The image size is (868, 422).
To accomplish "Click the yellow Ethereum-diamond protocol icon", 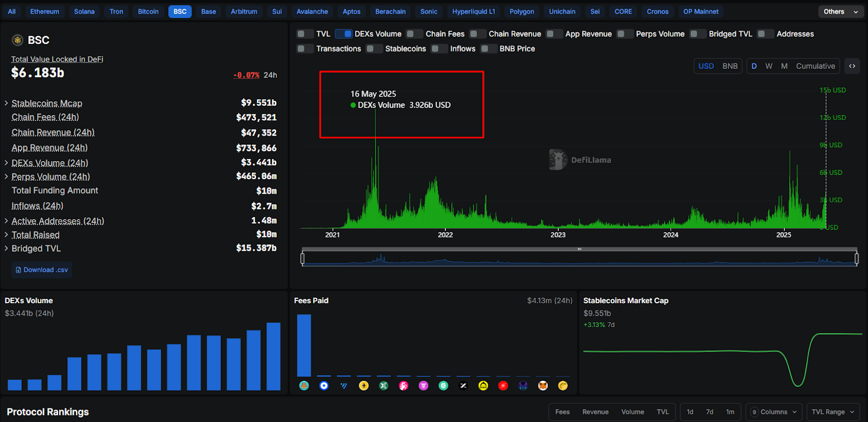I will (x=363, y=386).
